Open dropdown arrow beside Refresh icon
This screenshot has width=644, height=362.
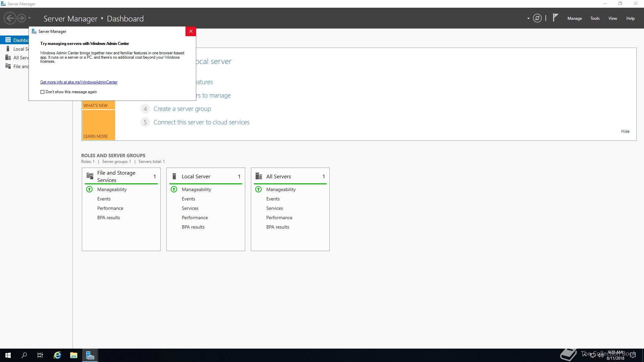coord(528,18)
